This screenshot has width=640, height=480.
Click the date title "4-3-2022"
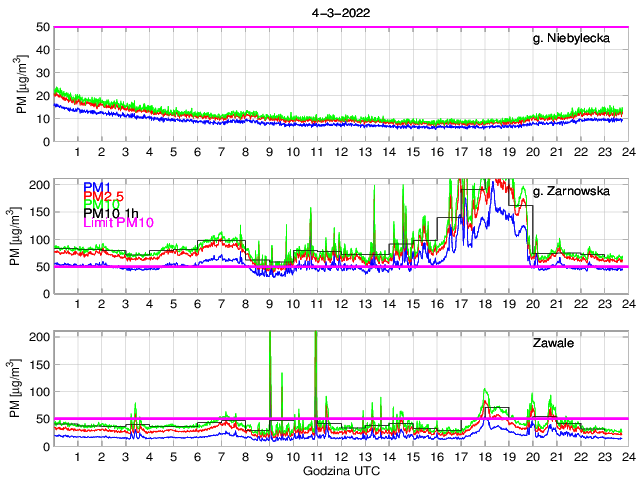[x=341, y=13]
